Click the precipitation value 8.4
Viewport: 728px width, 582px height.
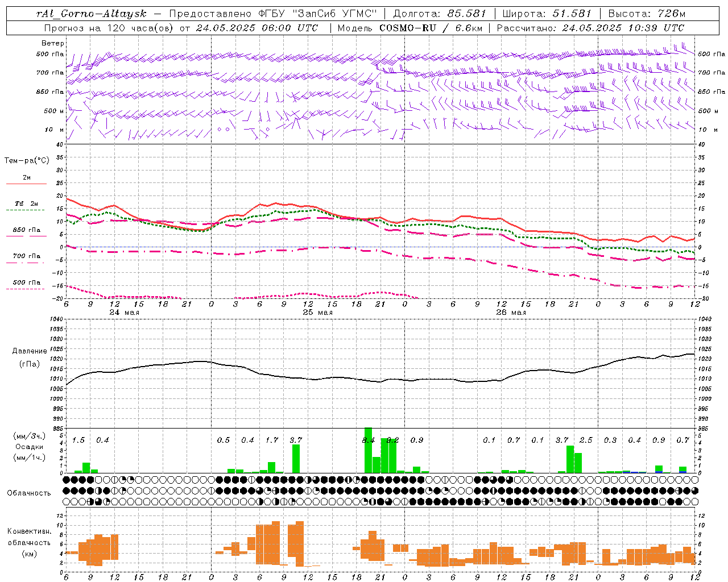[x=369, y=440]
